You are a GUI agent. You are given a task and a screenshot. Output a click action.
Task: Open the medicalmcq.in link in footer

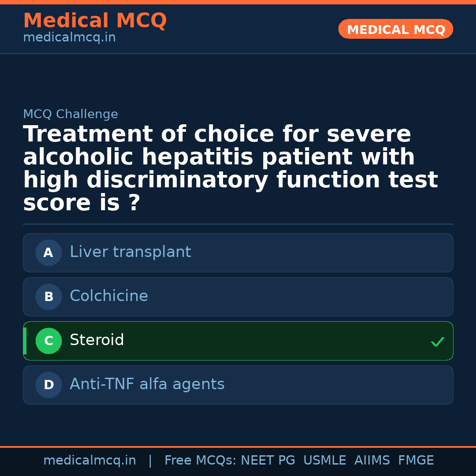tap(89, 461)
